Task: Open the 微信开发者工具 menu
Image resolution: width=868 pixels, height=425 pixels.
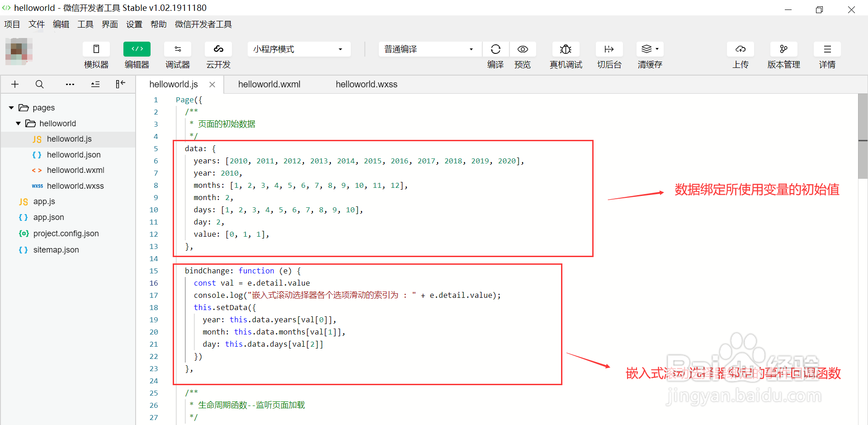Action: click(203, 24)
